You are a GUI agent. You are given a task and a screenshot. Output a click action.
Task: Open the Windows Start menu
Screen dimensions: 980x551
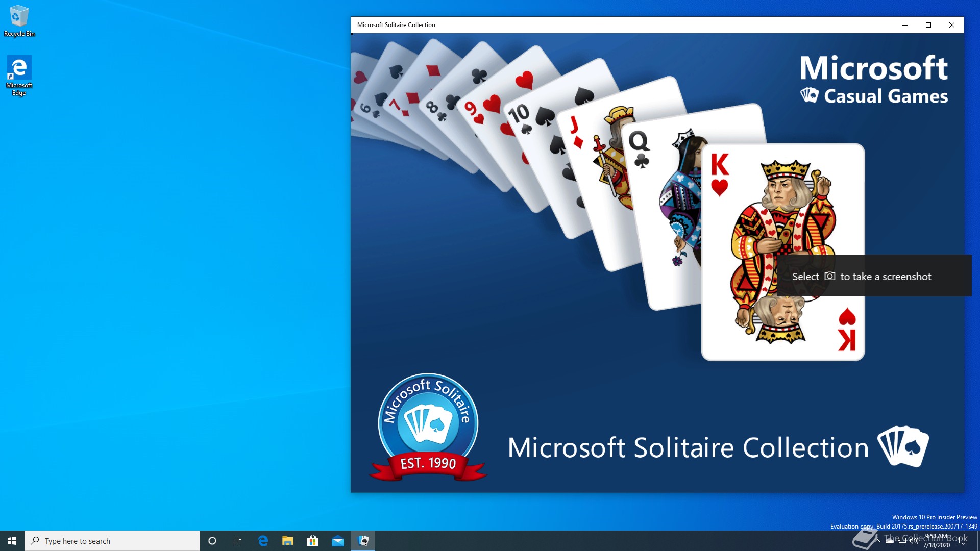pyautogui.click(x=12, y=541)
